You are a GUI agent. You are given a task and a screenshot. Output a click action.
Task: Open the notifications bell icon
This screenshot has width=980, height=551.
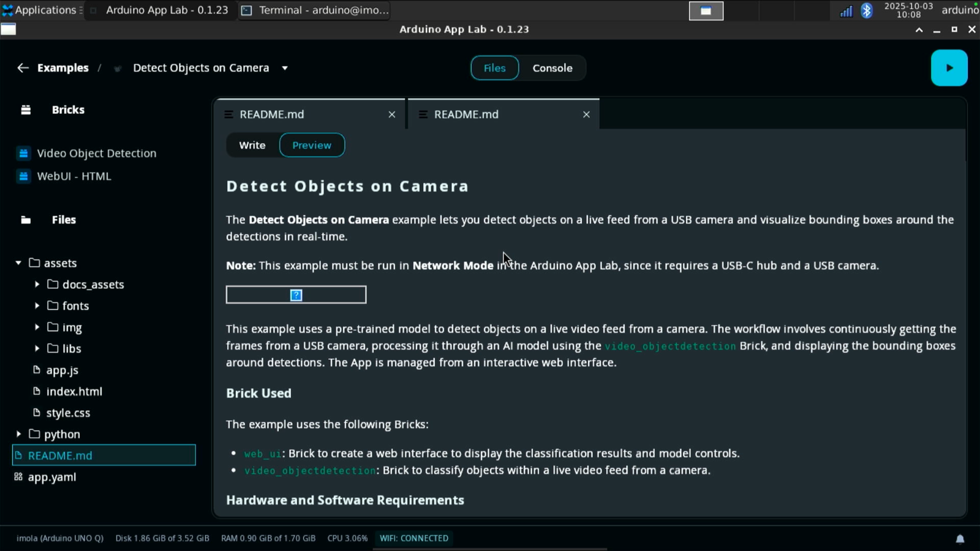(960, 539)
